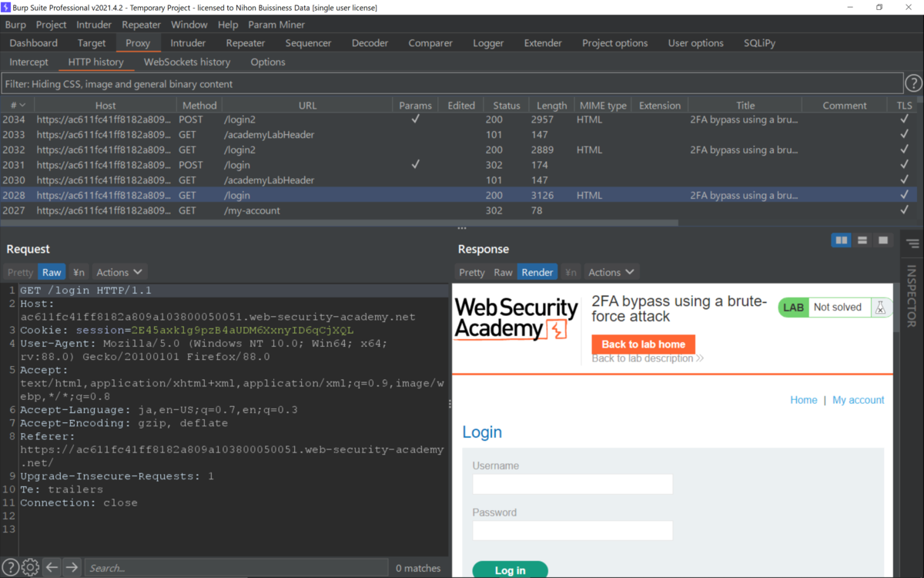This screenshot has width=924, height=578.
Task: Switch to the SQLiPy tab
Action: point(759,43)
